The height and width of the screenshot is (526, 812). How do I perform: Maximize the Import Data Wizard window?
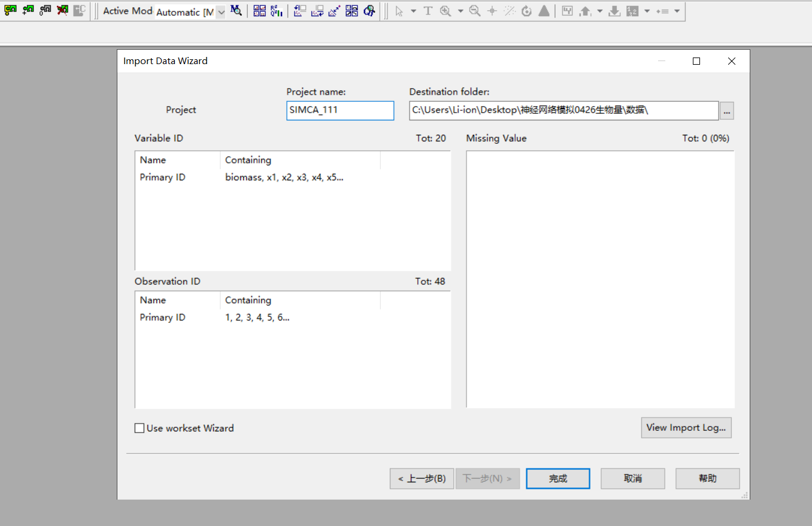[696, 61]
